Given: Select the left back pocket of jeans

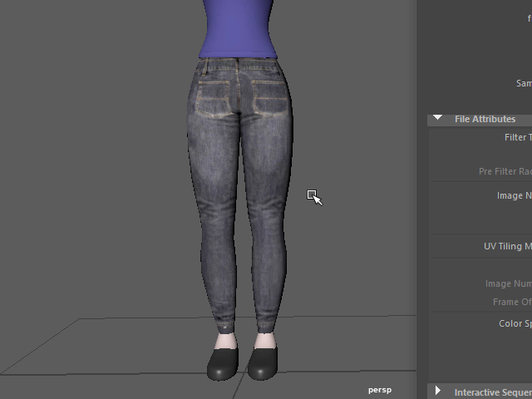Looking at the screenshot, I should coord(217,97).
